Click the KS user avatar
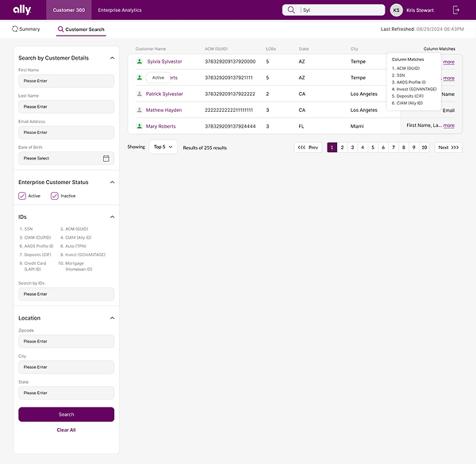This screenshot has width=476, height=464. pos(396,10)
